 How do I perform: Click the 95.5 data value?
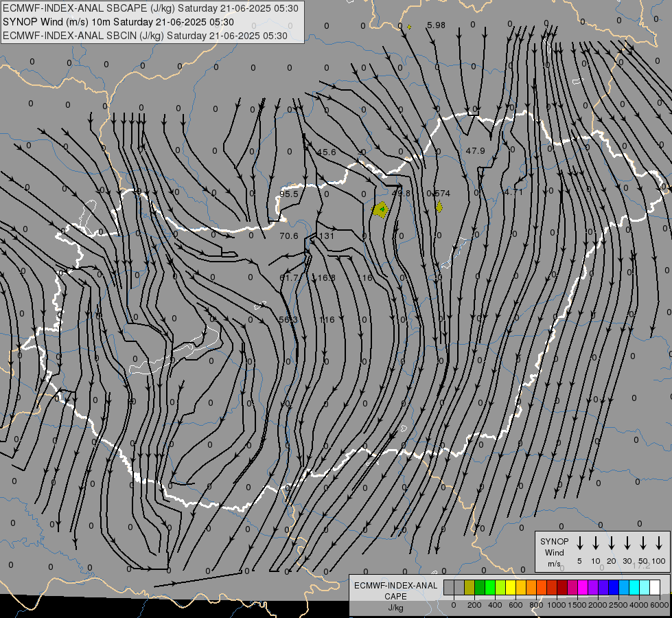pos(289,194)
